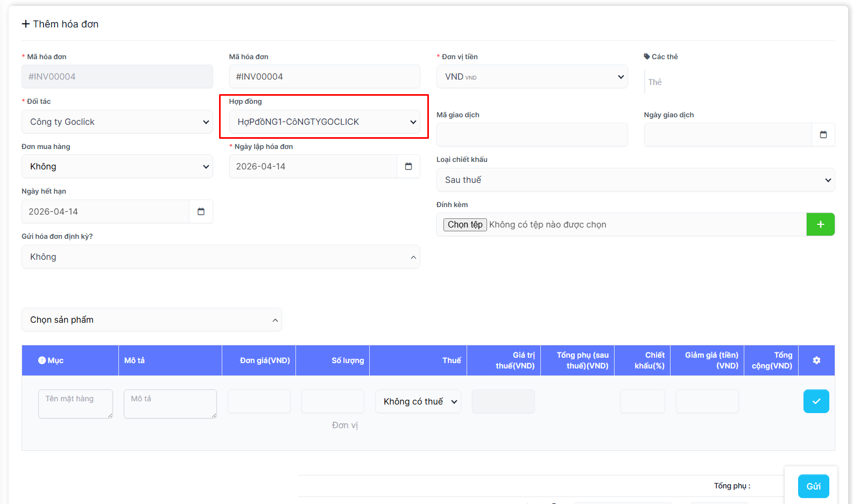Focus the Mã giao dịch input field
The width and height of the screenshot is (853, 504).
point(532,135)
